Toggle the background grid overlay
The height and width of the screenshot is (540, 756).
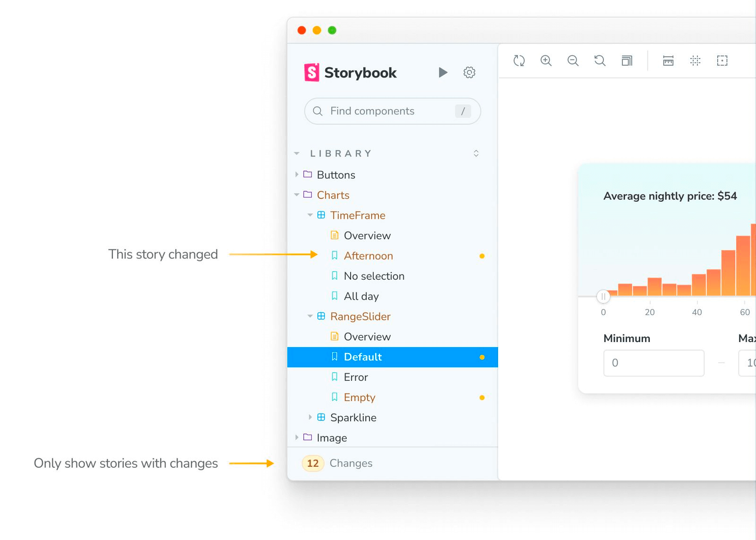(695, 60)
